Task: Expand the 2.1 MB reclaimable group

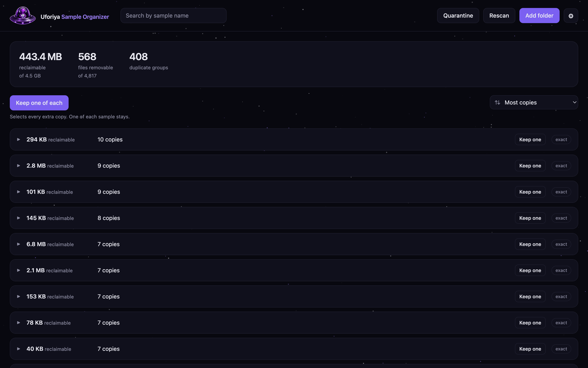Action: coord(18,270)
